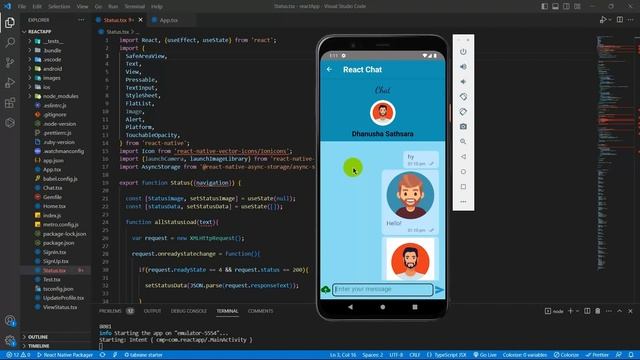Maximize the terminal panel chevron

point(620,311)
